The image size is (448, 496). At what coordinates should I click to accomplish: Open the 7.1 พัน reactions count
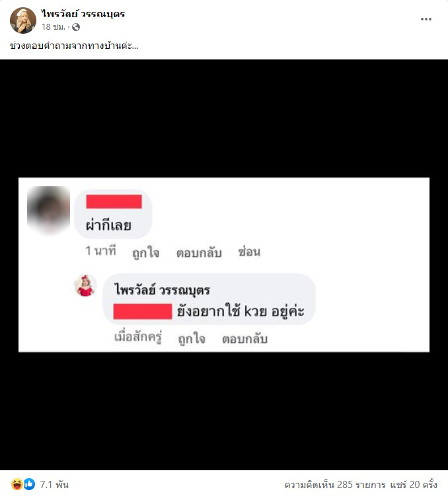click(54, 485)
